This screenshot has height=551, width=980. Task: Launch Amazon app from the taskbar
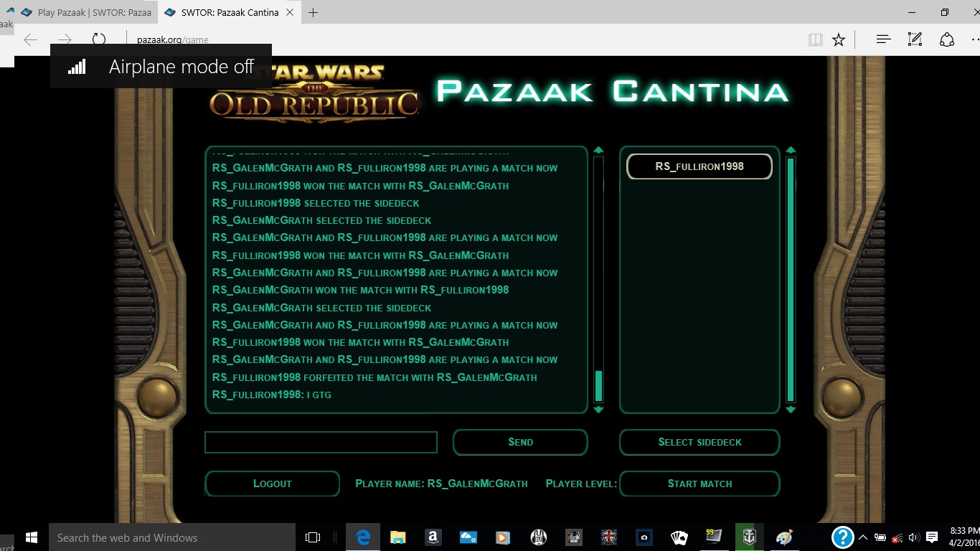[x=433, y=537]
